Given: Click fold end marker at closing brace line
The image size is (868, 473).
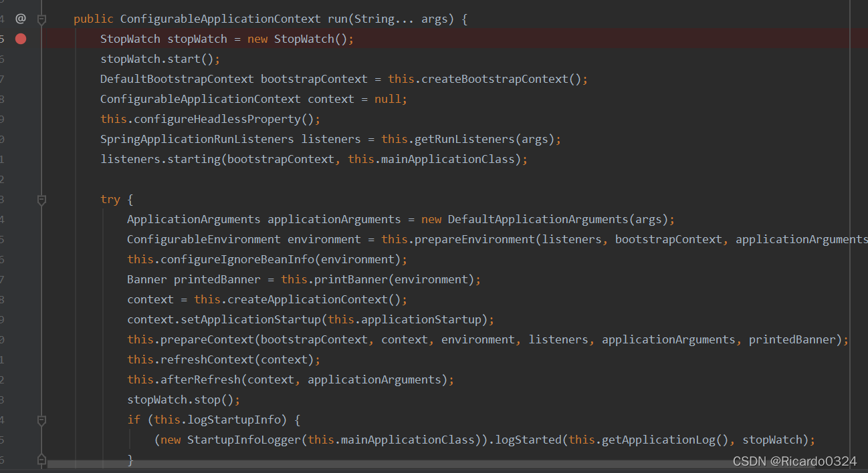Looking at the screenshot, I should pos(41,459).
